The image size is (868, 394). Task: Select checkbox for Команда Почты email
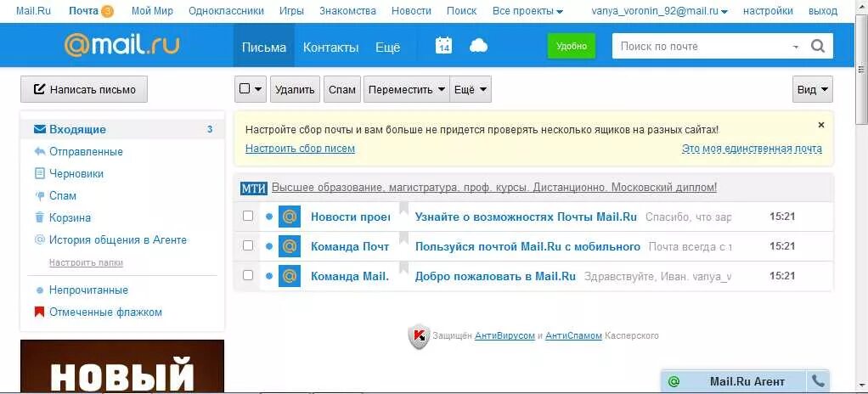click(248, 245)
